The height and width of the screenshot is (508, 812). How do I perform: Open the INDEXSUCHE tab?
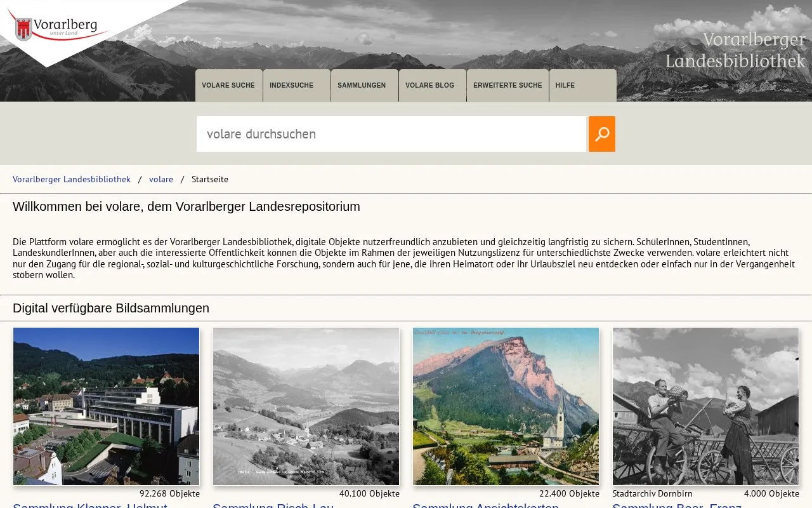tap(296, 85)
